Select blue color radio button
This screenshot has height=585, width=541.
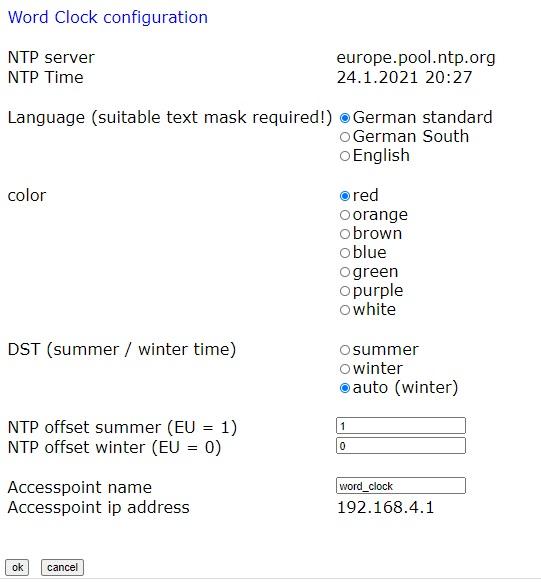coord(345,253)
